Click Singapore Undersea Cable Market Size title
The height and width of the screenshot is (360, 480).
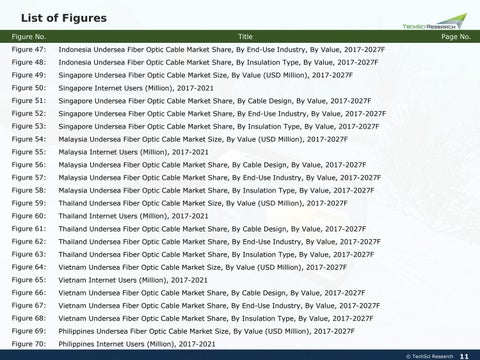pyautogui.click(x=205, y=75)
